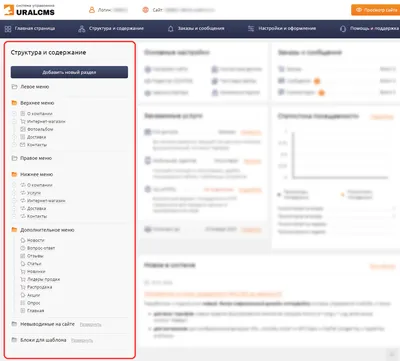
Task: Collapse the Дополнительное меню folder
Action: click(14, 230)
